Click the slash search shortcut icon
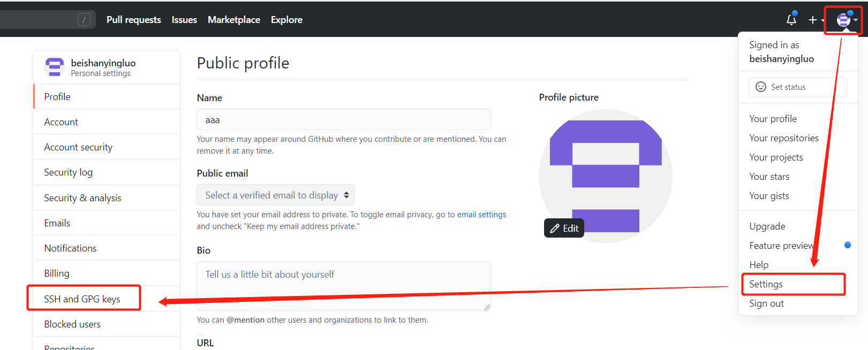868x350 pixels. pos(84,20)
